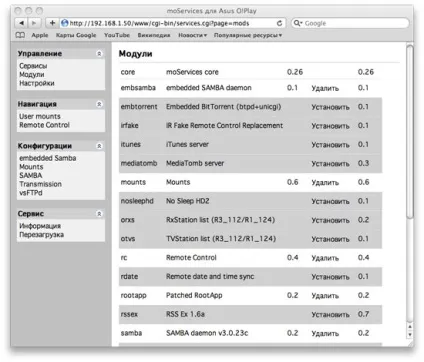The image size is (424, 362).
Task: Open Модули in the sidebar
Action: click(x=32, y=75)
